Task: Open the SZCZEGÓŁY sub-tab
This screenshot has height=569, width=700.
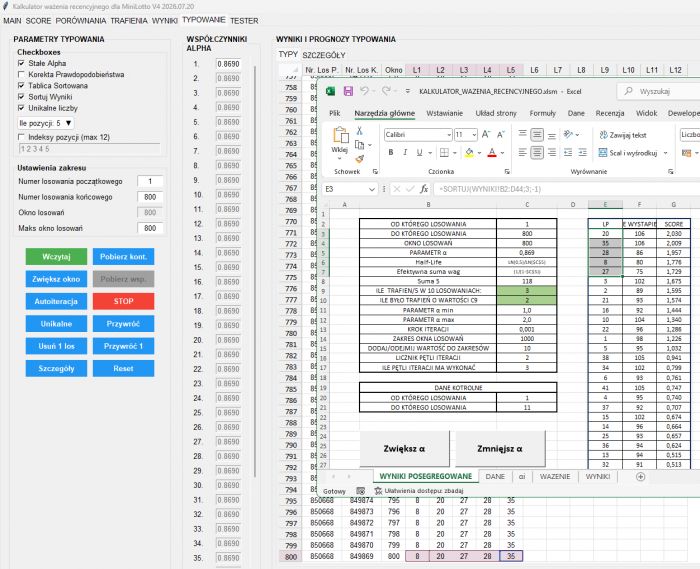Action: click(x=324, y=55)
